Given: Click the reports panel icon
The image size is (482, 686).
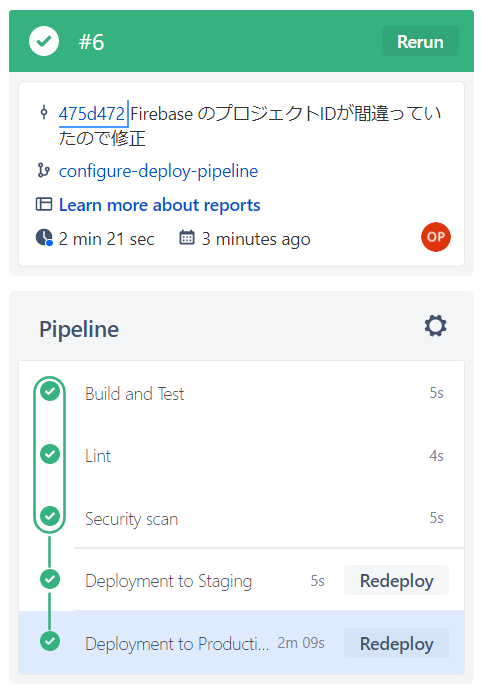Looking at the screenshot, I should [44, 204].
